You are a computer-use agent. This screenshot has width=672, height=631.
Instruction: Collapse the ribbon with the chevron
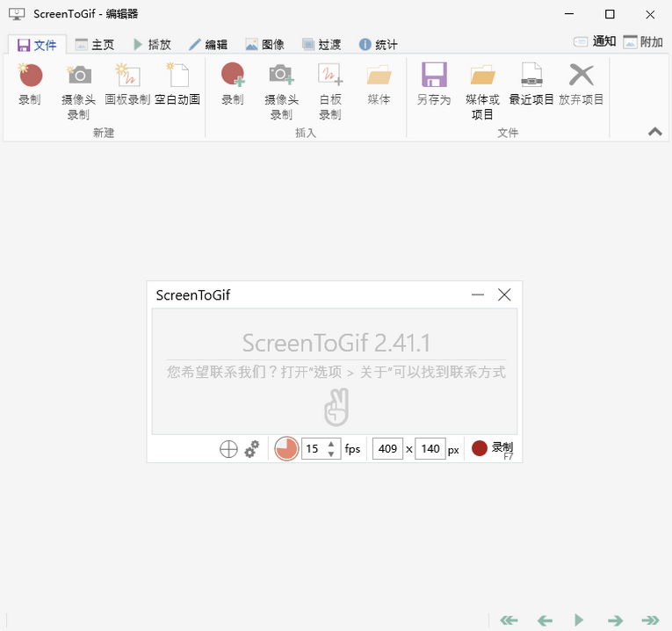click(x=654, y=132)
